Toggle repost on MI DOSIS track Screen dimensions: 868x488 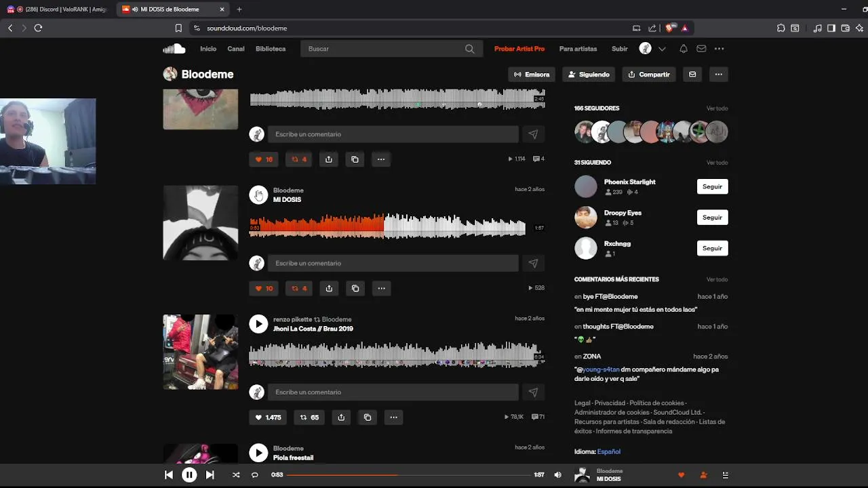(x=299, y=288)
